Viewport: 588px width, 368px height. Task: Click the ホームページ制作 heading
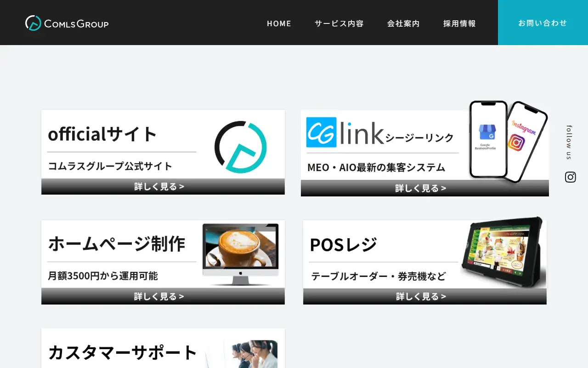click(117, 243)
